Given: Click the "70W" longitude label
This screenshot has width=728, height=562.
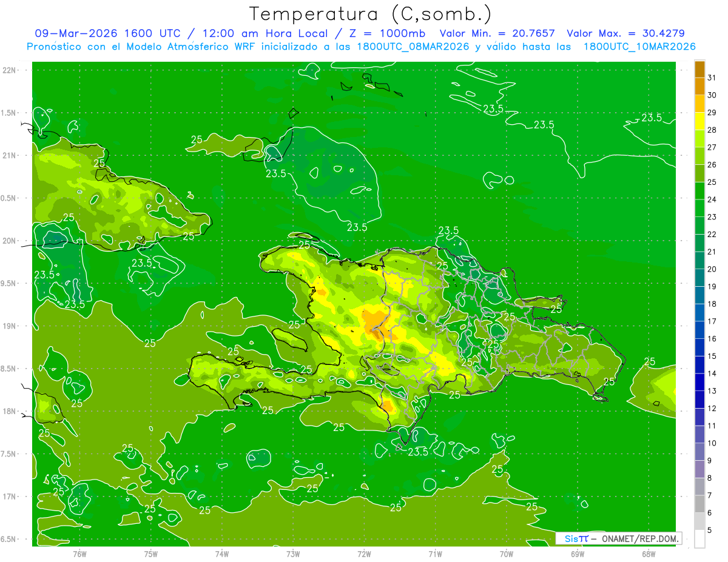Looking at the screenshot, I should point(507,554).
